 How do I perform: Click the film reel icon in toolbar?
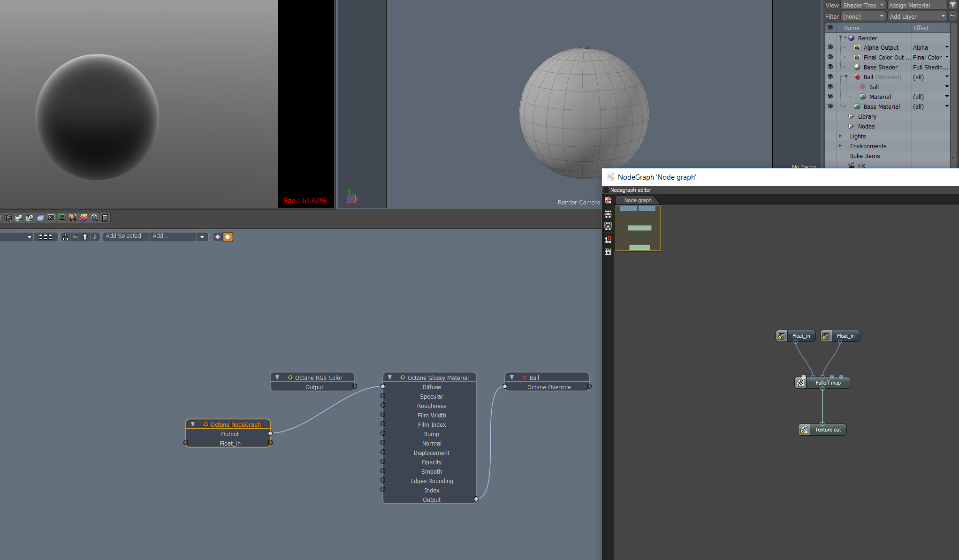pyautogui.click(x=94, y=218)
